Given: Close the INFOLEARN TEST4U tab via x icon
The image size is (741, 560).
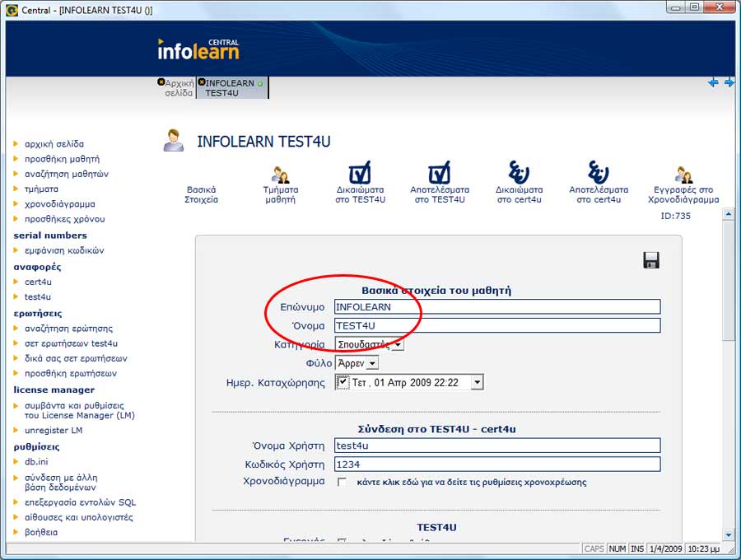Looking at the screenshot, I should pyautogui.click(x=202, y=82).
